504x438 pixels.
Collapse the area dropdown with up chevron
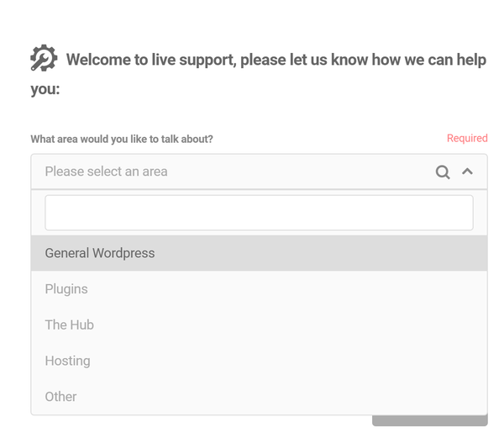click(468, 172)
